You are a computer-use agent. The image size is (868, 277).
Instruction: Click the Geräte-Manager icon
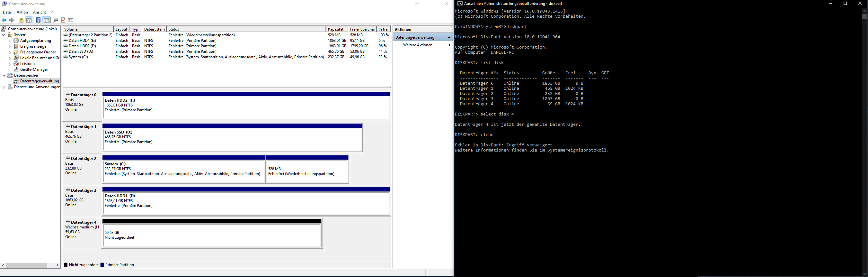tap(16, 69)
